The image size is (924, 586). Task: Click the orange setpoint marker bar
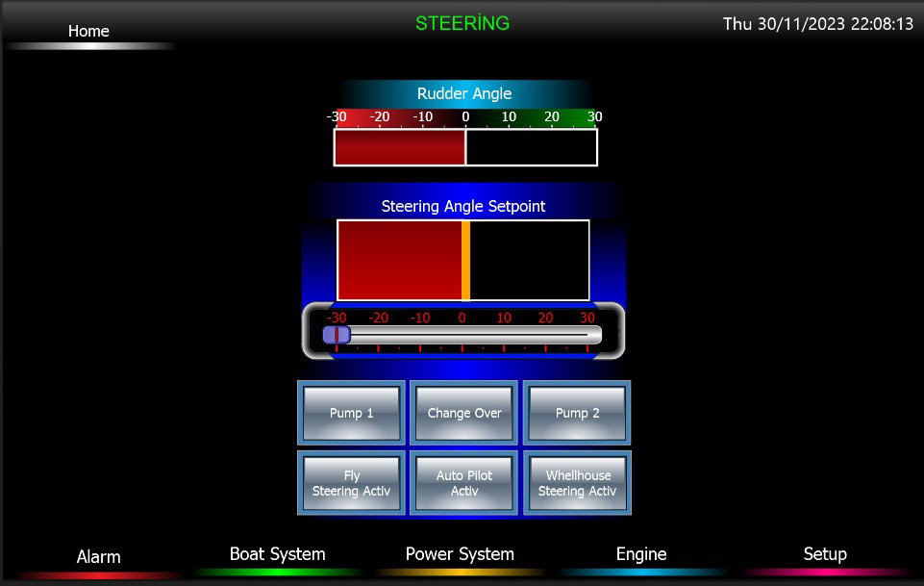465,261
